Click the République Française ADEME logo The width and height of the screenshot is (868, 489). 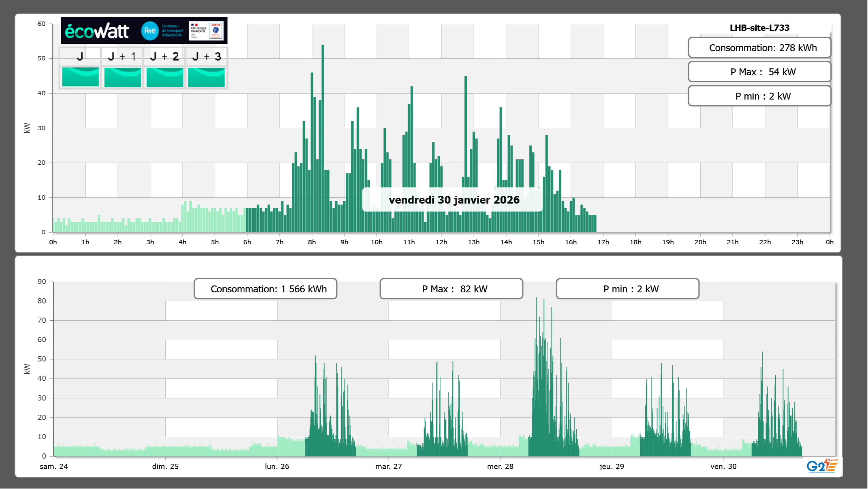[x=206, y=31]
